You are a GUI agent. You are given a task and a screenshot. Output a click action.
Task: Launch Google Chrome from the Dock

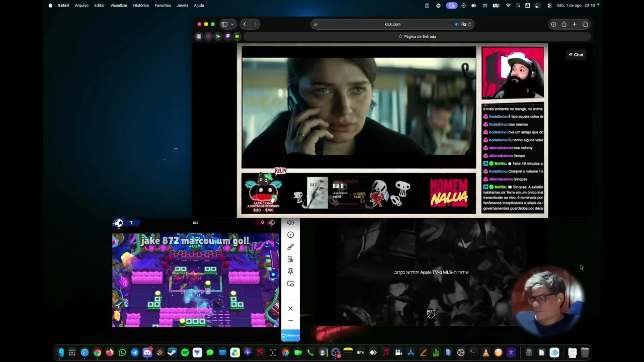click(x=97, y=352)
